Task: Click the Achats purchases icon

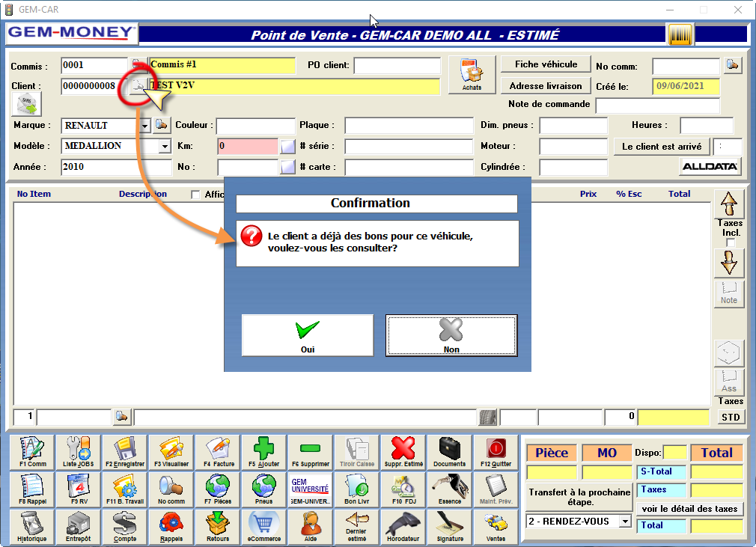Action: [472, 75]
